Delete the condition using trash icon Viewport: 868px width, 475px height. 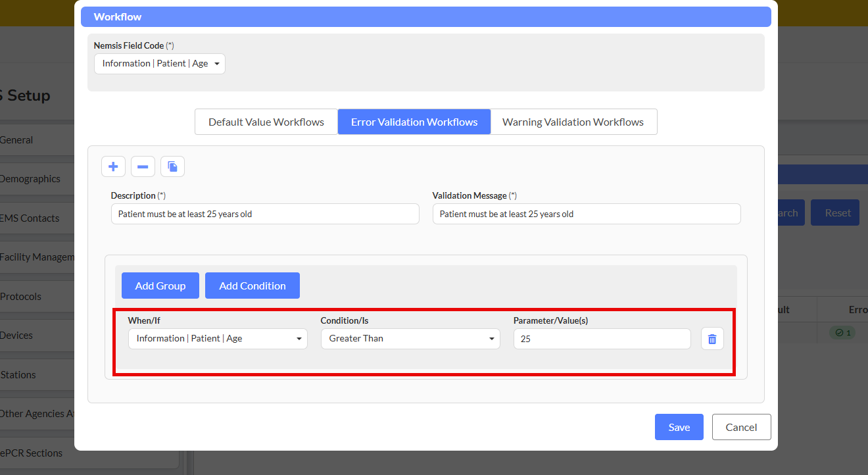click(x=711, y=339)
